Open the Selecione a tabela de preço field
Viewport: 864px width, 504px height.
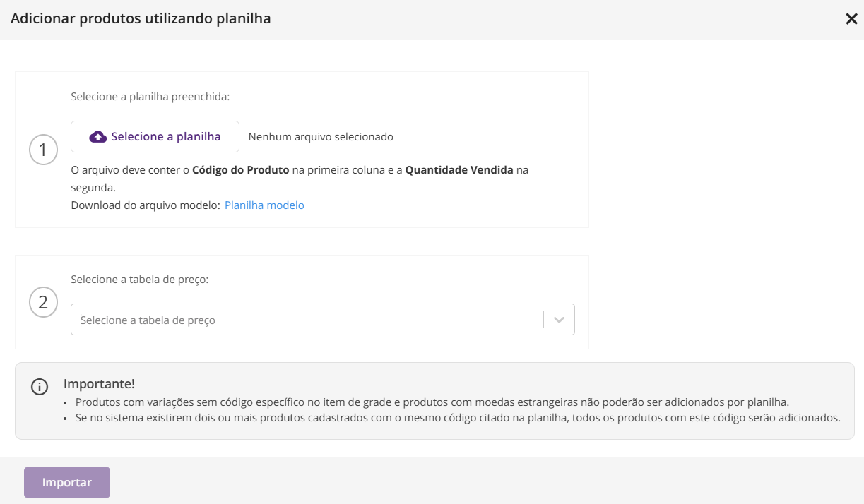pos(323,320)
